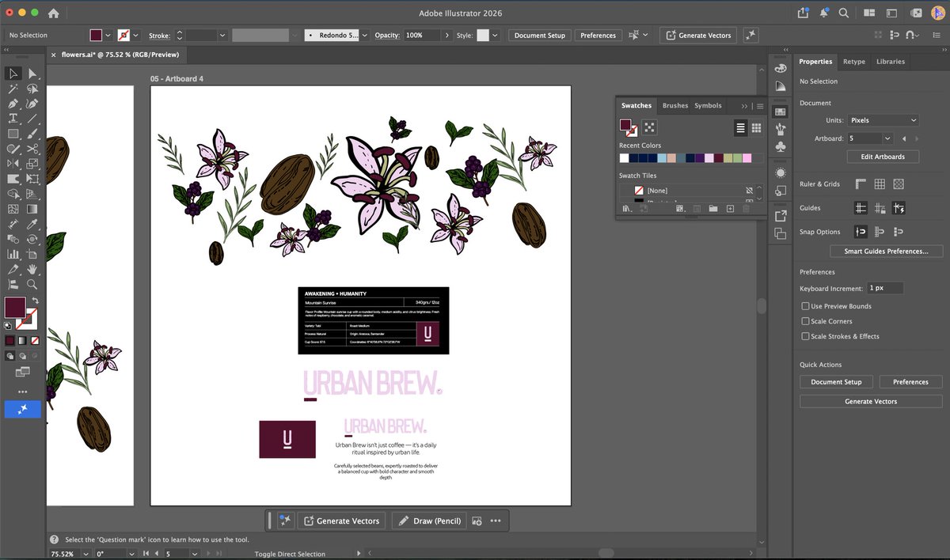Click Document Setup in control bar
Screen dimensions: 950x560
(x=540, y=35)
